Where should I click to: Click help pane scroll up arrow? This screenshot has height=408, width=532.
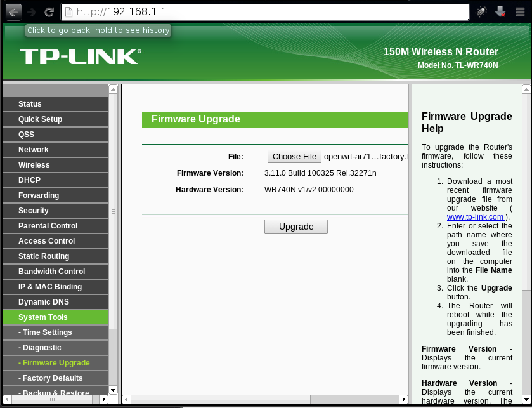click(526, 89)
